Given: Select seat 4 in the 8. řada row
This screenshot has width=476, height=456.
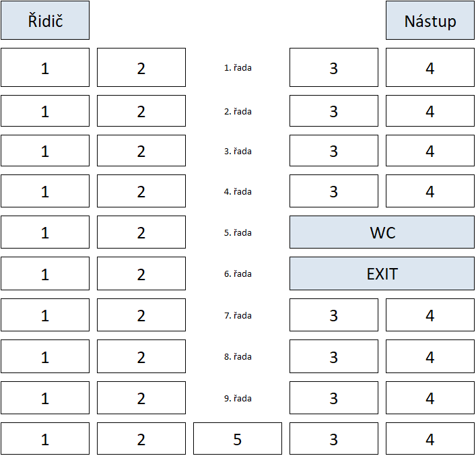Looking at the screenshot, I should coord(430,356).
